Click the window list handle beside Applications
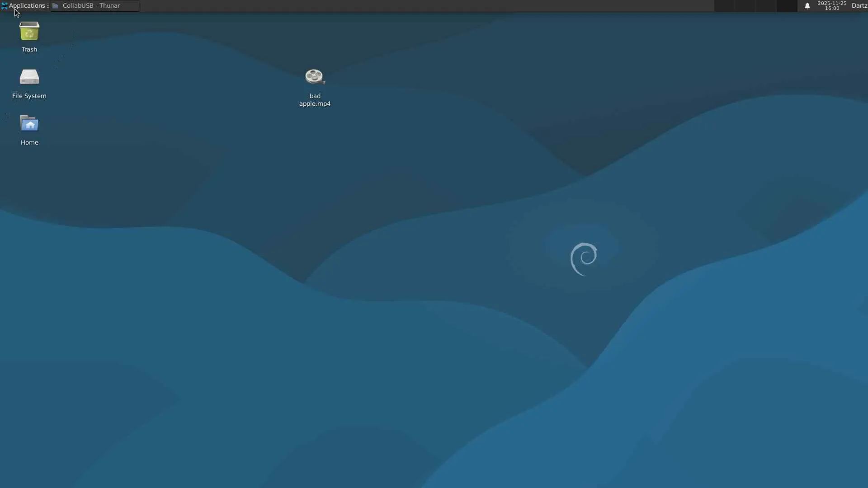This screenshot has width=868, height=488. click(48, 6)
